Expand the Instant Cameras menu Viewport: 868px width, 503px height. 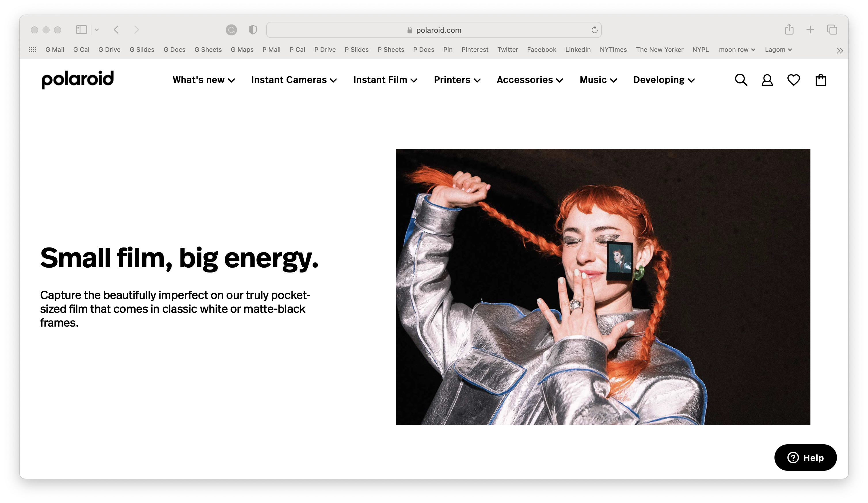(x=294, y=80)
